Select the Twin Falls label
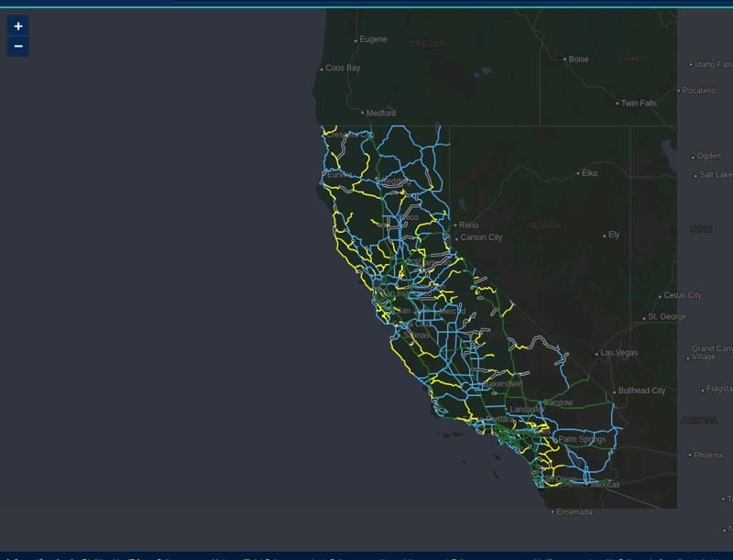 639,104
